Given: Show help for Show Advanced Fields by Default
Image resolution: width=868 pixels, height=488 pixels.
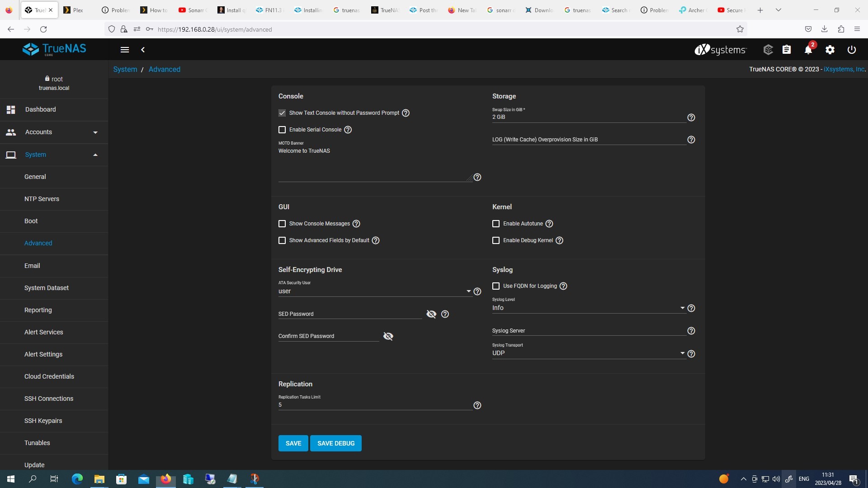Looking at the screenshot, I should (x=376, y=240).
